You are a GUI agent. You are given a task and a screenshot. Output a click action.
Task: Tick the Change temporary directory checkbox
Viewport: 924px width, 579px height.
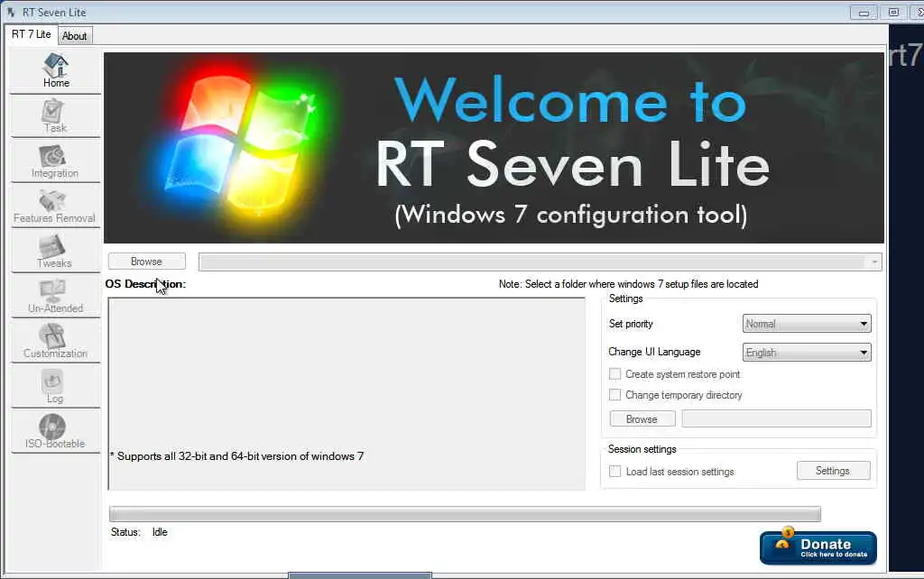coord(615,395)
